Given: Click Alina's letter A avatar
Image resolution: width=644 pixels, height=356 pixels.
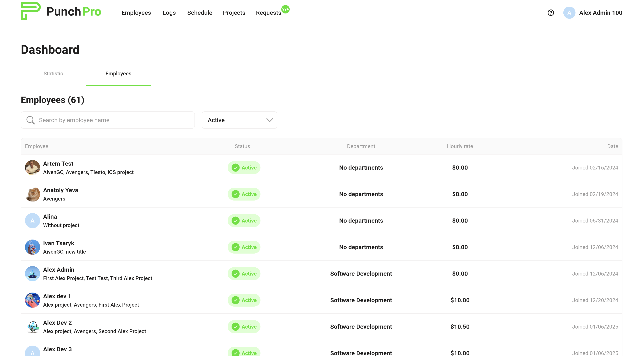Looking at the screenshot, I should pyautogui.click(x=33, y=221).
